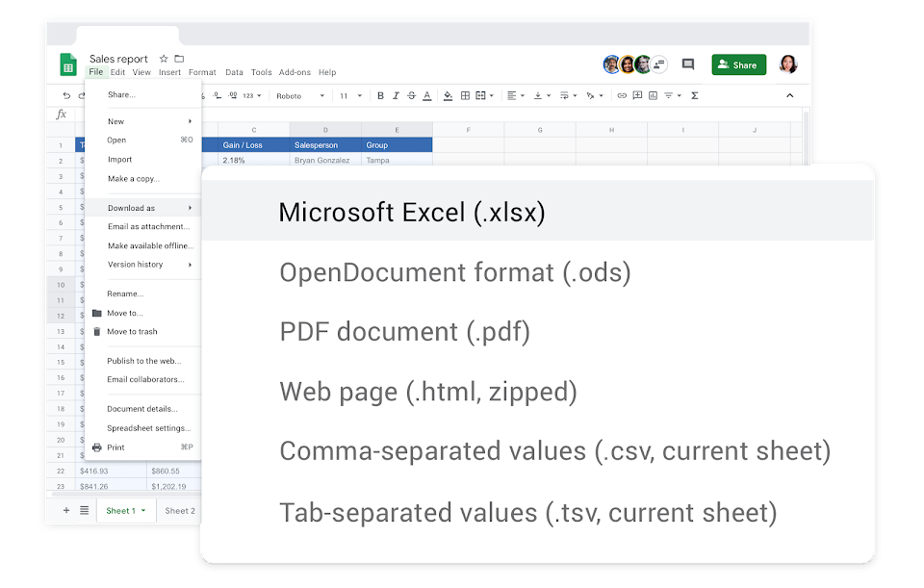Click the cell borders icon
This screenshot has width=924, height=588.
tap(466, 96)
